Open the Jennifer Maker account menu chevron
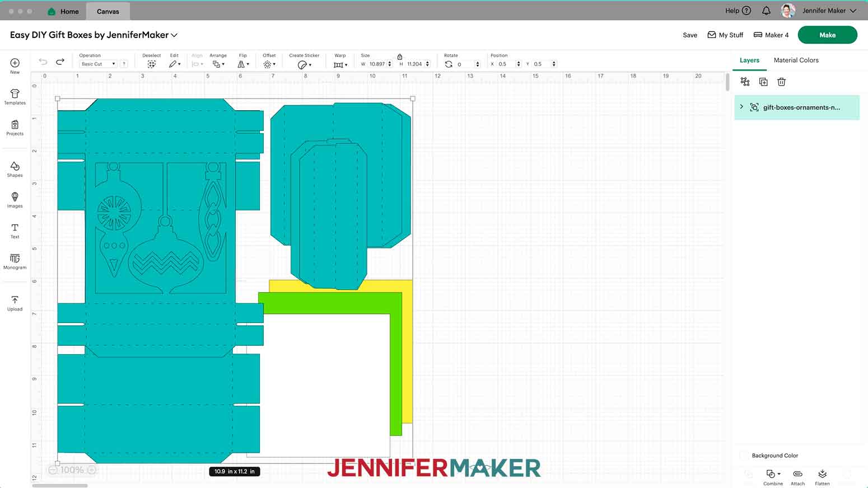 (853, 11)
